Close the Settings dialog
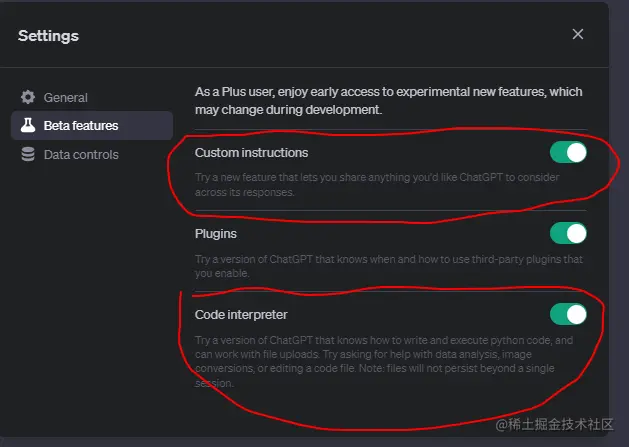The width and height of the screenshot is (629, 447). tap(578, 34)
